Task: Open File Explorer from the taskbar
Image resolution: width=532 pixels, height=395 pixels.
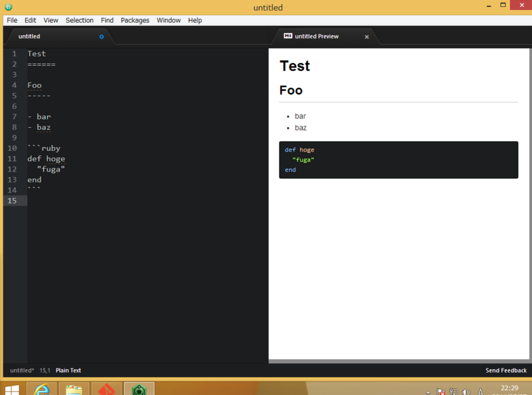Action: 74,389
